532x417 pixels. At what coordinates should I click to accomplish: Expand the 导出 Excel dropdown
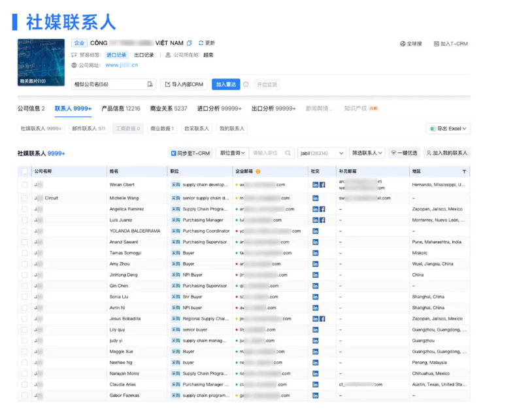coord(448,129)
